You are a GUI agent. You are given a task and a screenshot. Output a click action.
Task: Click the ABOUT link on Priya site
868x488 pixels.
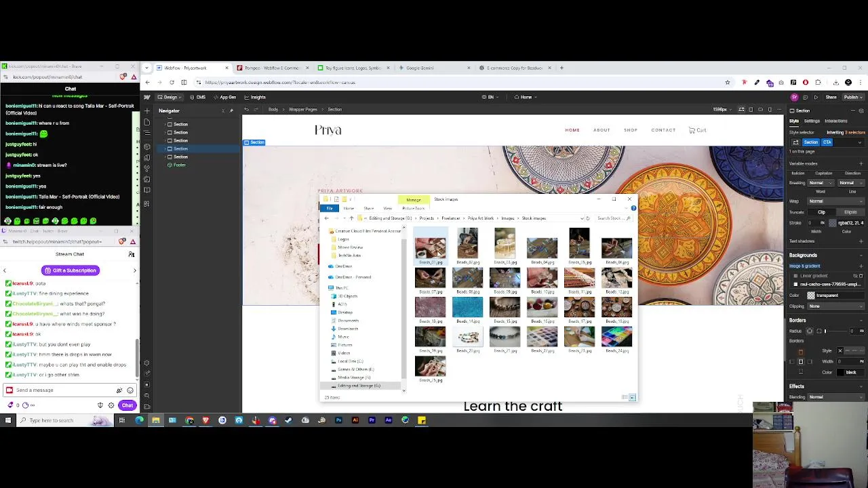pos(601,130)
